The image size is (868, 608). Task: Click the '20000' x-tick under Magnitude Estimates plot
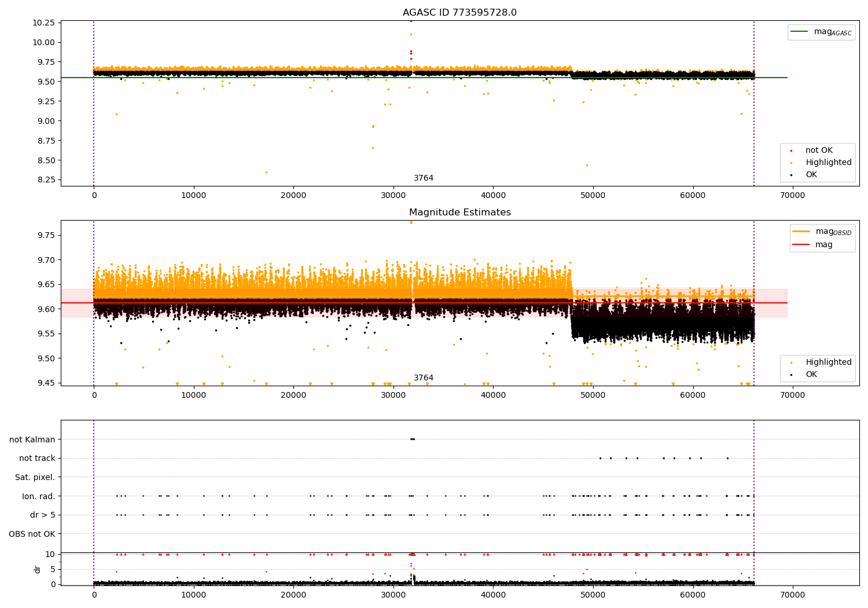[293, 395]
